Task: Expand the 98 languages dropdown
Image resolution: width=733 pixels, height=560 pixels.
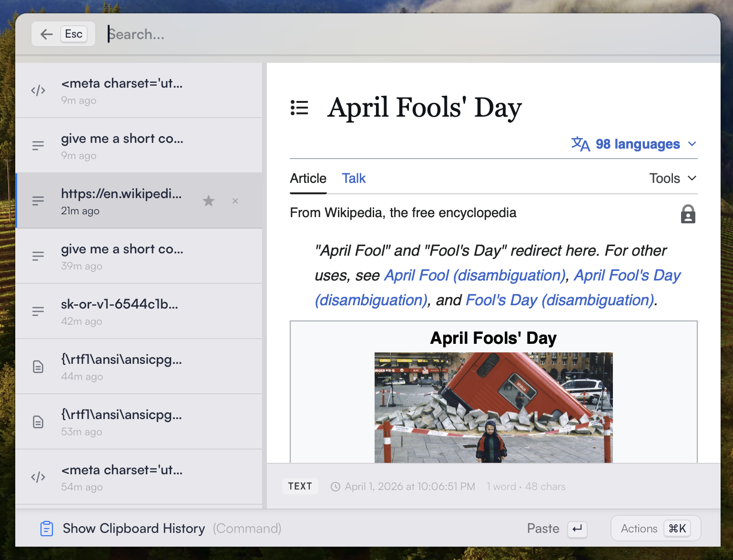Action: [634, 144]
